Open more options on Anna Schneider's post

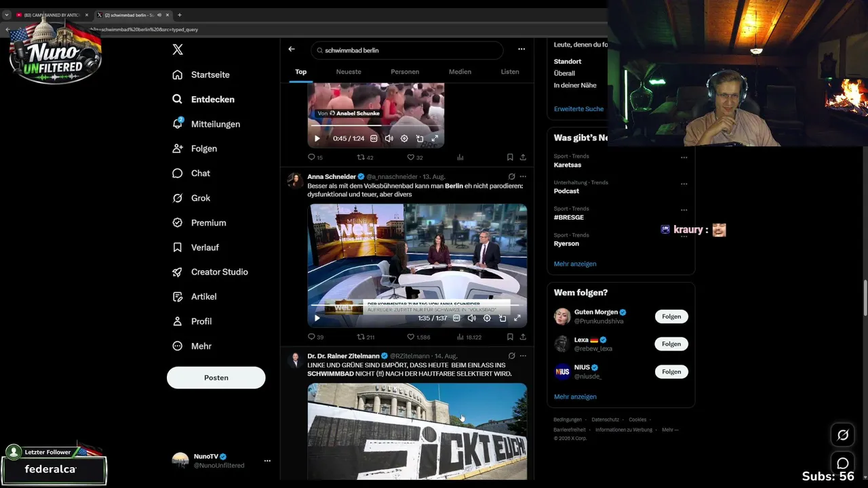tap(523, 177)
